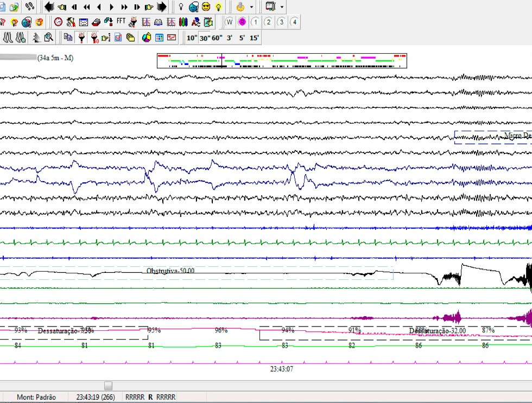Click the legs with magnifier icon

pyautogui.click(x=21, y=37)
